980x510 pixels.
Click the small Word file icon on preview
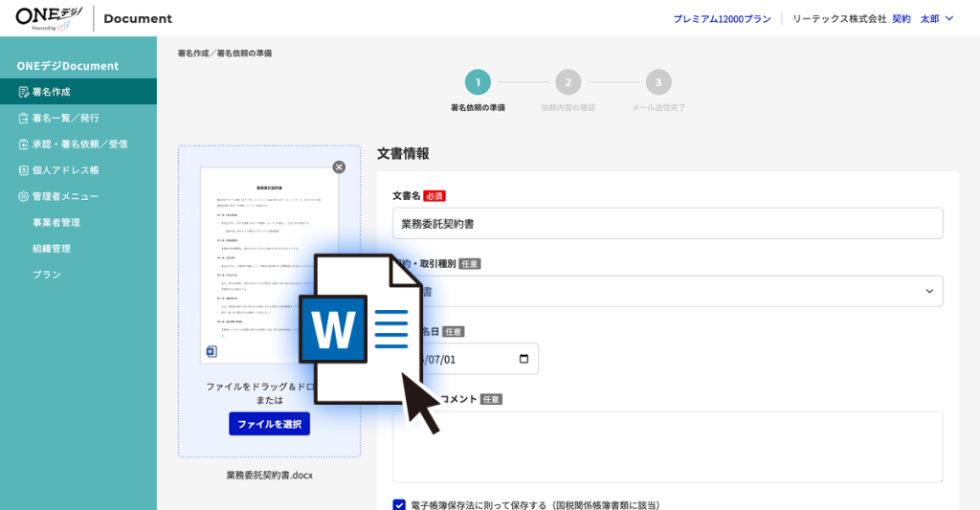click(212, 351)
